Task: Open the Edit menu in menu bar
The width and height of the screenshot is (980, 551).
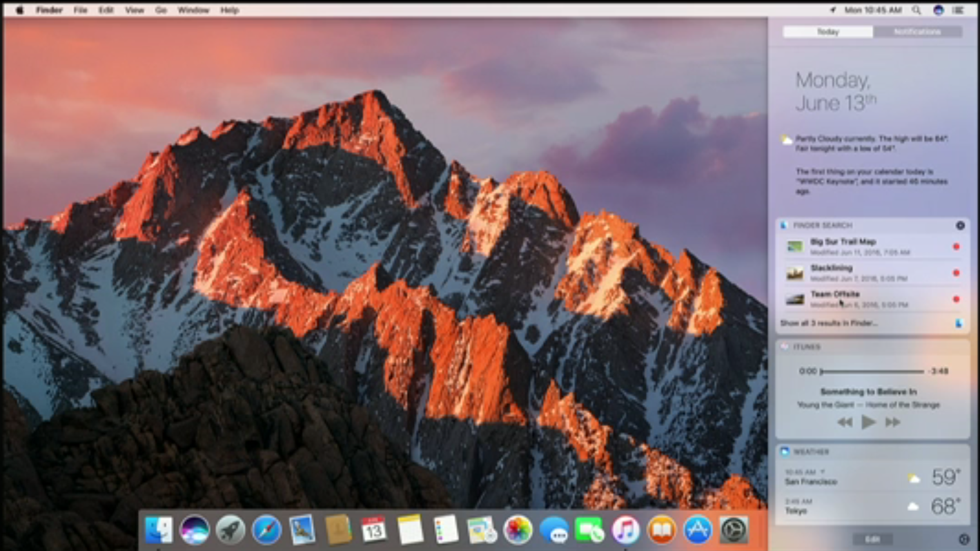Action: [x=106, y=10]
